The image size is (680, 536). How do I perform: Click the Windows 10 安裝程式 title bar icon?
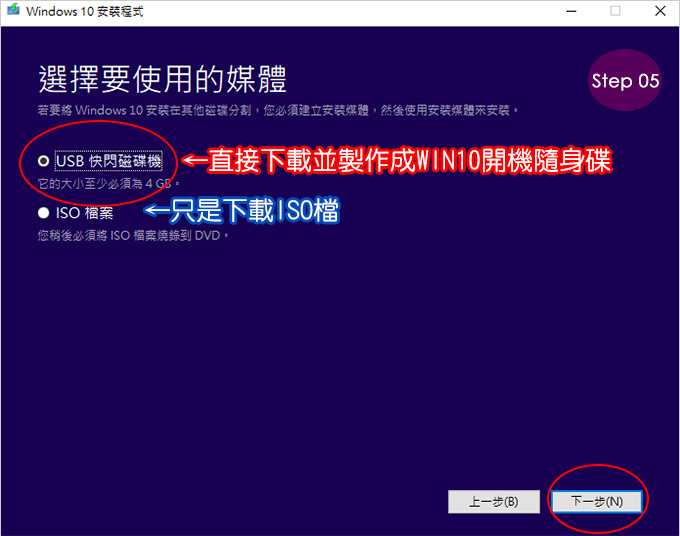pos(13,10)
